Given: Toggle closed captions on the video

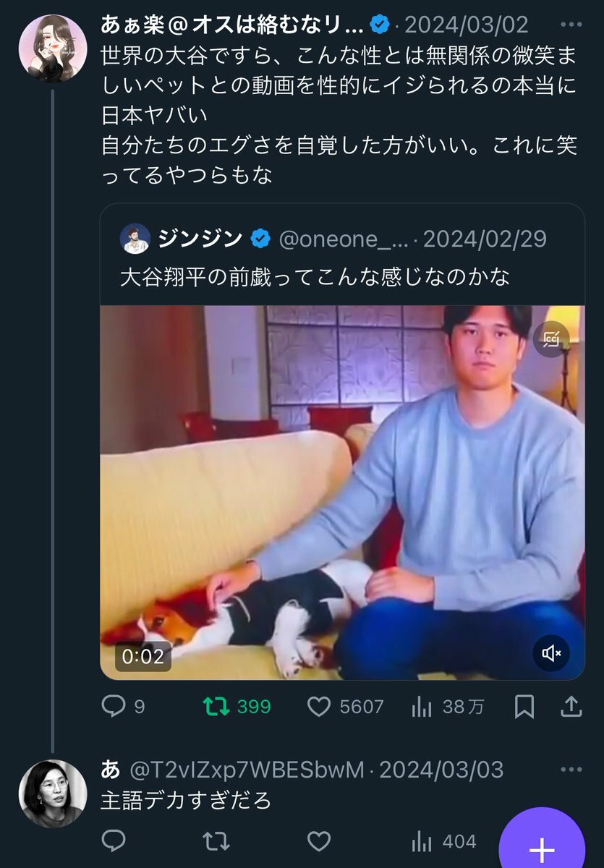Looking at the screenshot, I should pyautogui.click(x=552, y=339).
